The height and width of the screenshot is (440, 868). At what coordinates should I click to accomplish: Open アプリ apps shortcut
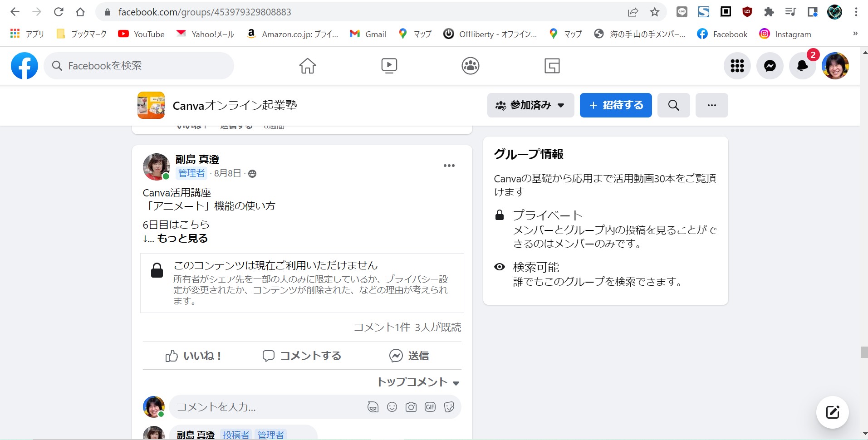[27, 34]
